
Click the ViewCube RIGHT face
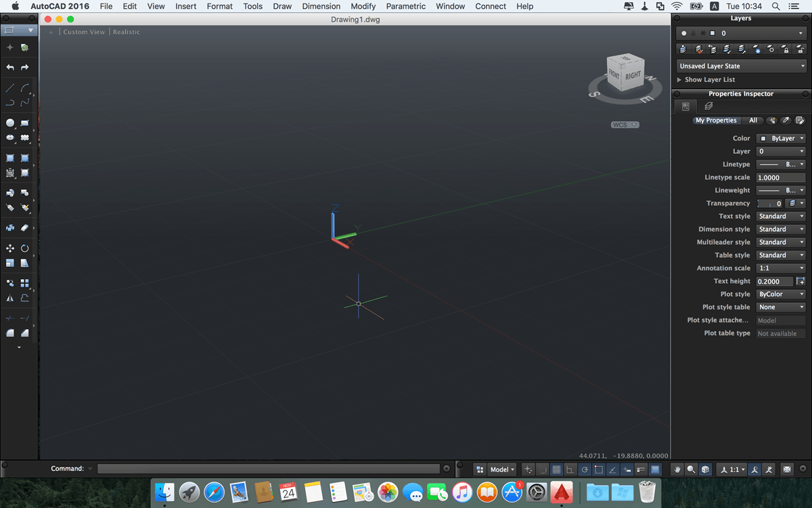tap(633, 75)
